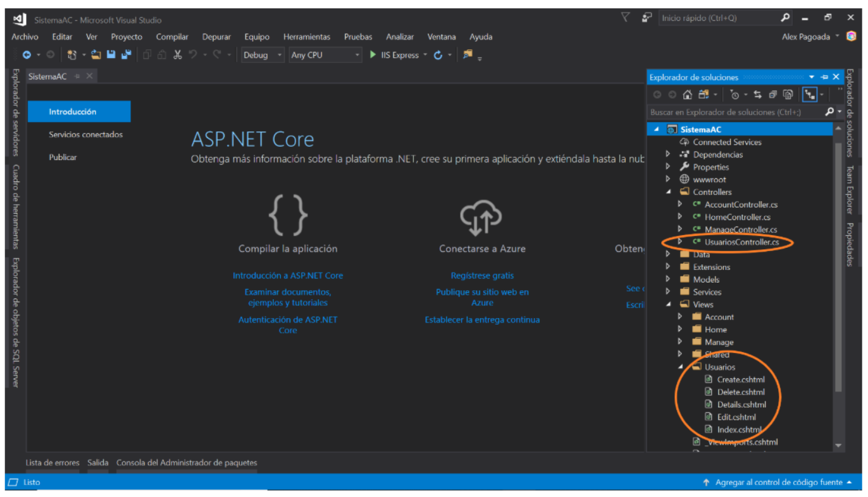Viewport: 868px width, 497px height.
Task: Click the Save All icon
Action: [x=126, y=55]
